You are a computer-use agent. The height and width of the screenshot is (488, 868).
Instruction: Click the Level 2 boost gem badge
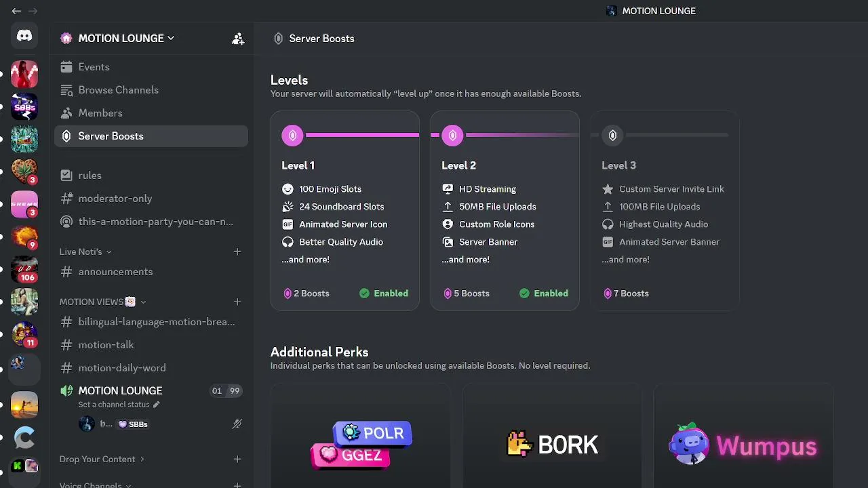452,136
